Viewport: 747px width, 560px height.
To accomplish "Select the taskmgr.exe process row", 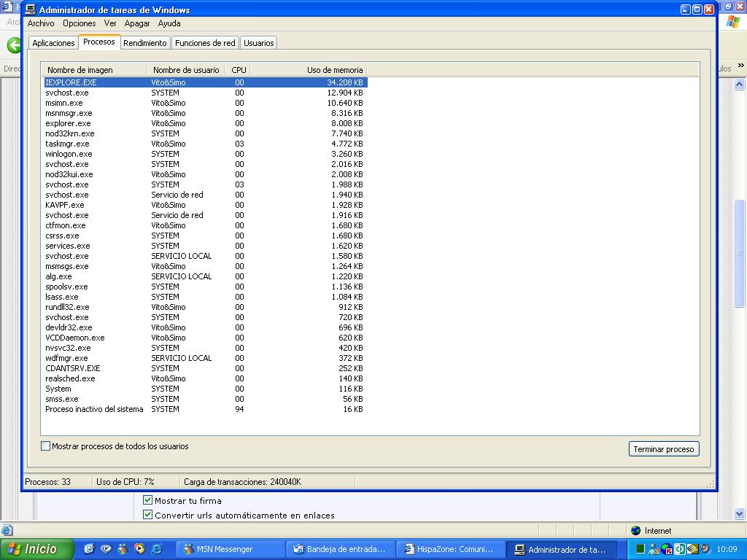I will point(67,144).
